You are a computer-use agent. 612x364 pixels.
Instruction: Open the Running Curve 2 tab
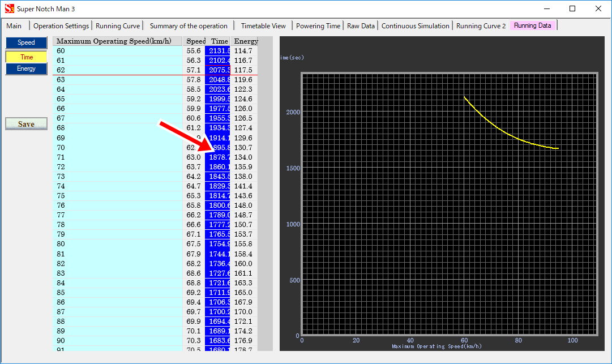481,25
